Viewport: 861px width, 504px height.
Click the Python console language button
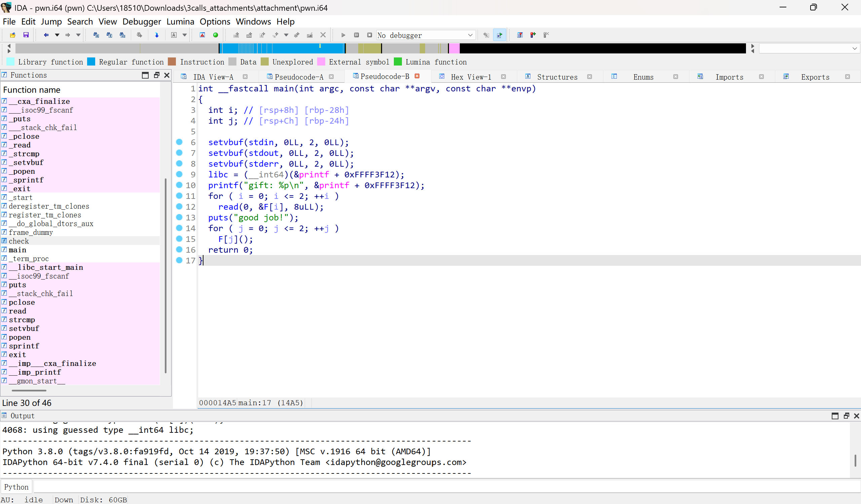pyautogui.click(x=16, y=487)
